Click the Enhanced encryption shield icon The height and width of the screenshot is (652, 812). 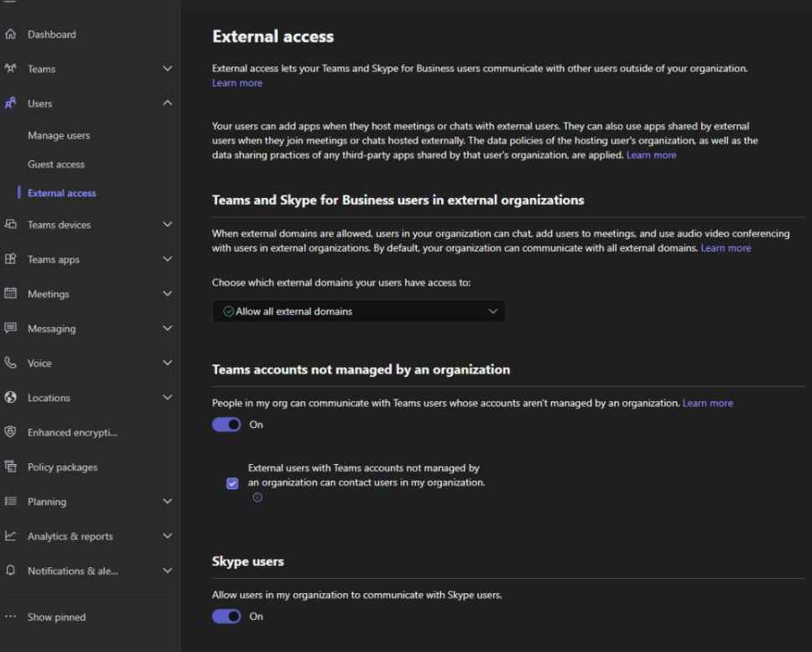pyautogui.click(x=10, y=432)
